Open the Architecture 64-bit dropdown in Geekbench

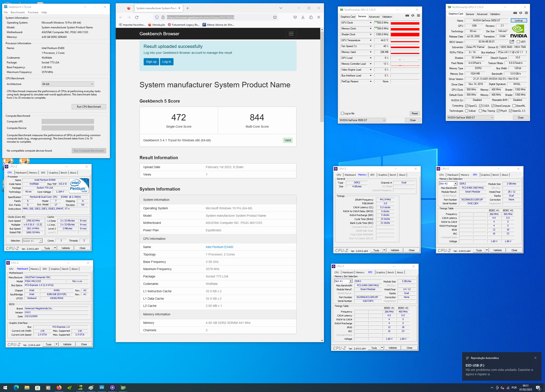point(68,84)
